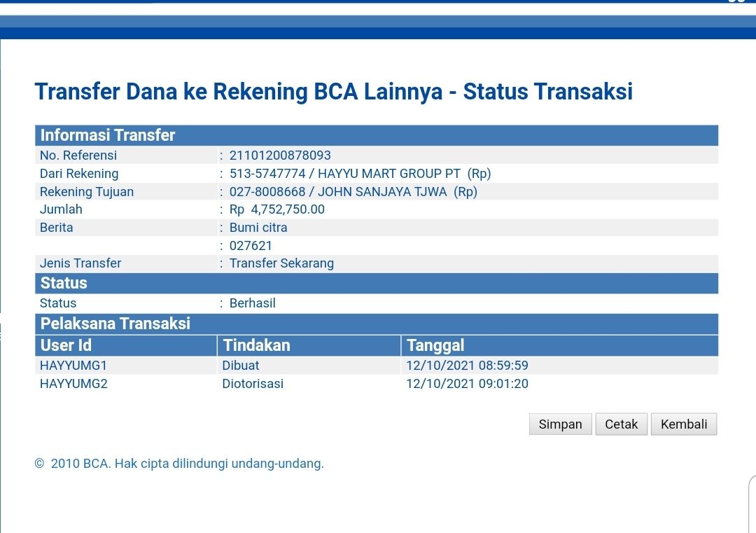Select the HAYYUMG2 user row

click(73, 384)
